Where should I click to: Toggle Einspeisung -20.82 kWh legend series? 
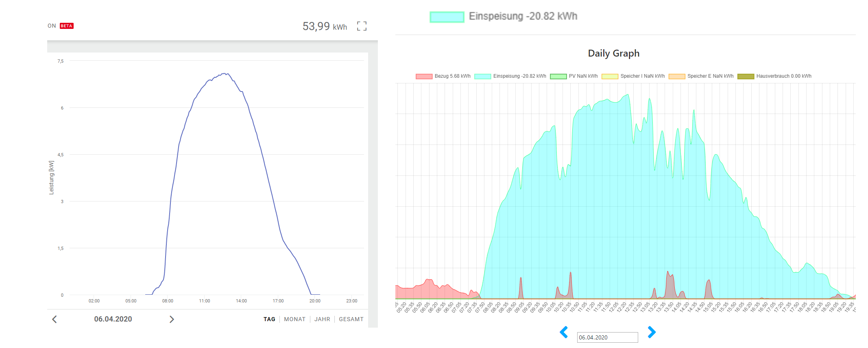pos(510,77)
